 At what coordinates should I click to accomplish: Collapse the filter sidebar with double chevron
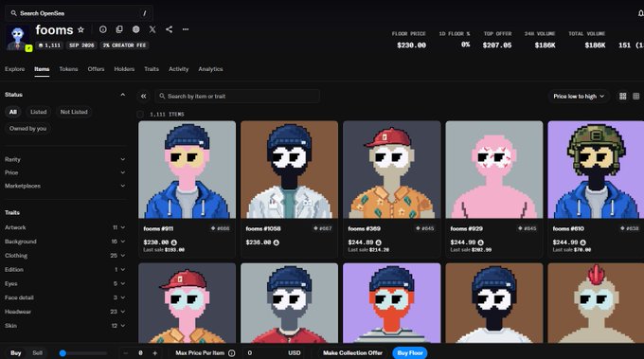coord(143,96)
